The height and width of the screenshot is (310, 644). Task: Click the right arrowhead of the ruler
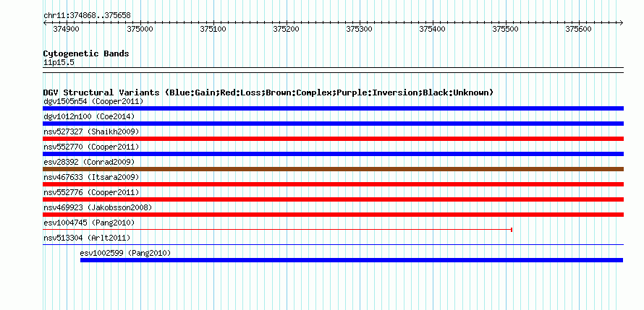[622, 22]
